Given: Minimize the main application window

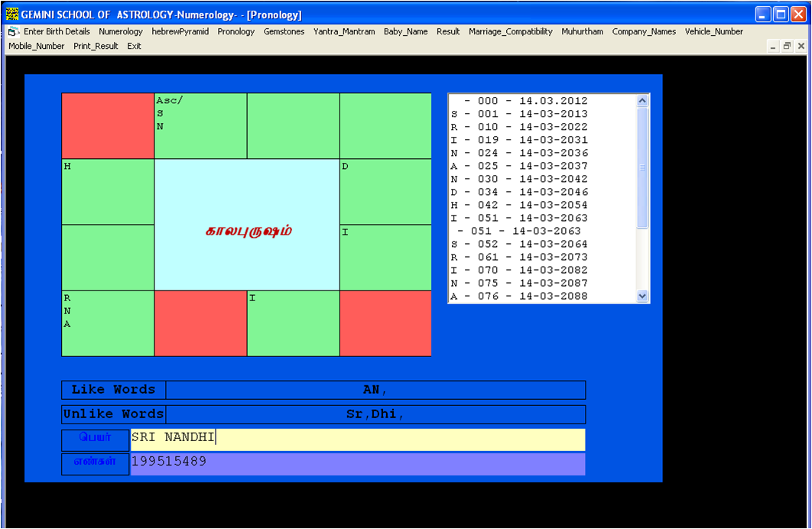Looking at the screenshot, I should click(x=763, y=15).
